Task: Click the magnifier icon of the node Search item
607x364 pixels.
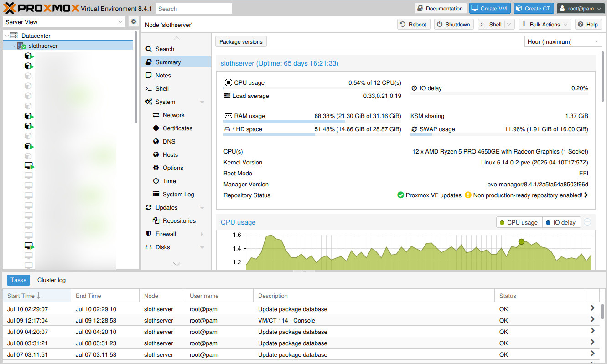Action: 149,49
